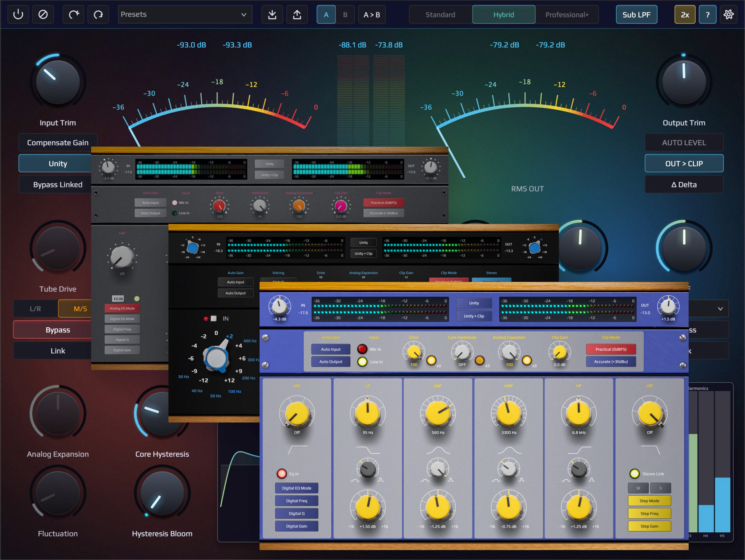
Task: Toggle the Eq In red LED
Action: (x=282, y=474)
